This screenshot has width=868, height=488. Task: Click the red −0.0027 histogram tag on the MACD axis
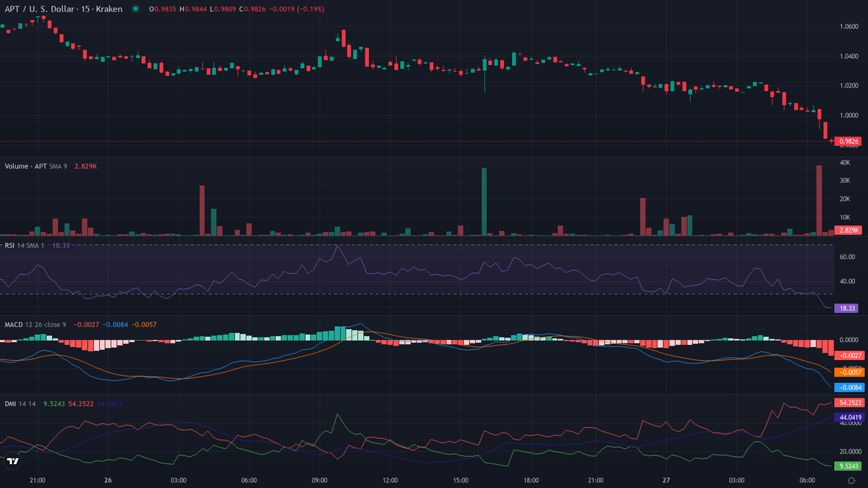point(849,356)
